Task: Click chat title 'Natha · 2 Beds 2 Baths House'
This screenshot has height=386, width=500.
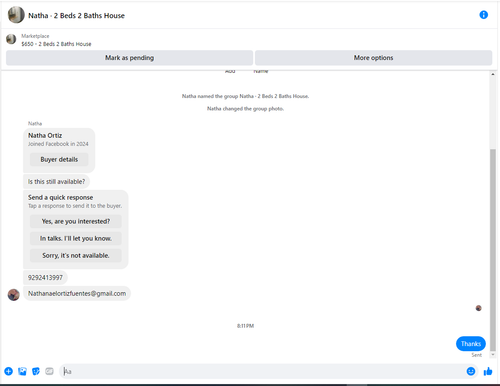Action: click(76, 16)
